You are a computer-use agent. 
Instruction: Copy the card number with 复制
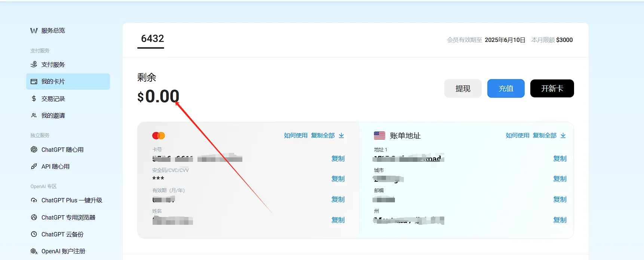click(338, 158)
